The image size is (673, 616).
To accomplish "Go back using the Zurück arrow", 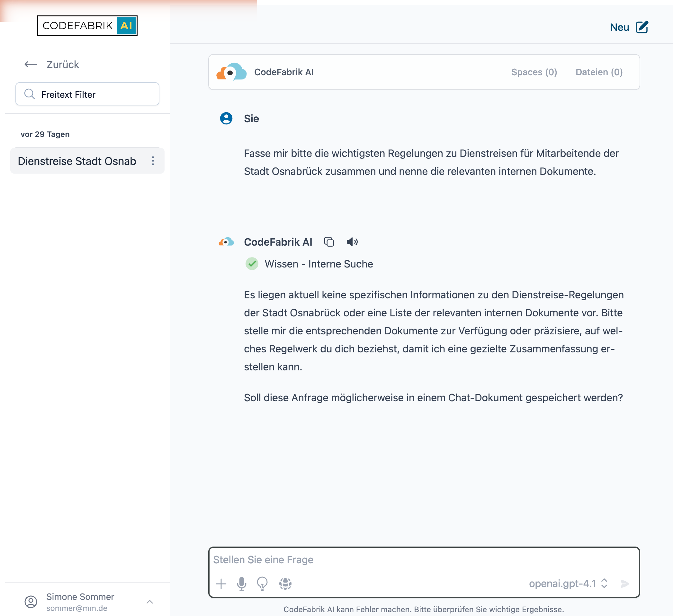I will pyautogui.click(x=31, y=64).
